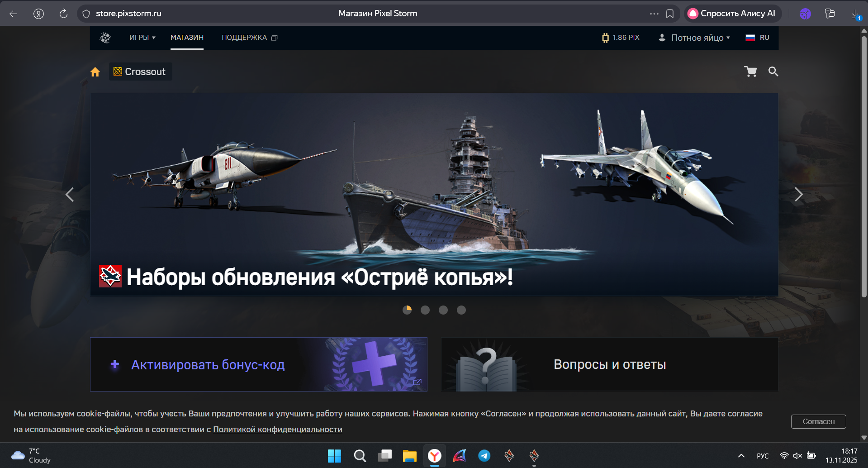The width and height of the screenshot is (868, 468).
Task: Go to store home via house icon
Action: pos(95,72)
